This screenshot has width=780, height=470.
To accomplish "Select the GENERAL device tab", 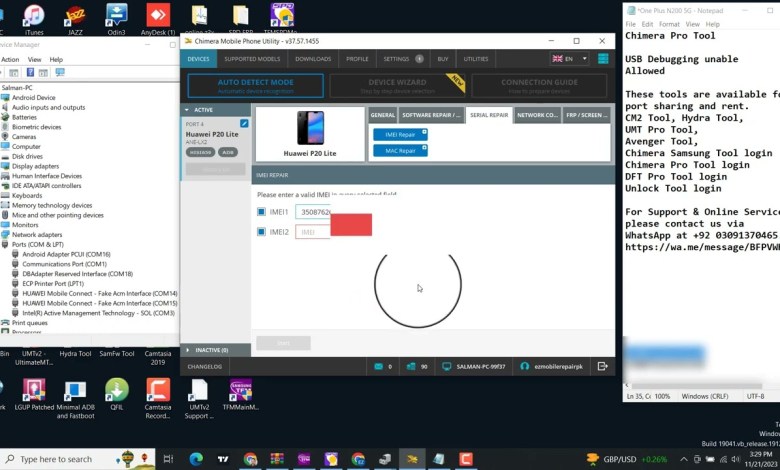I will [383, 115].
